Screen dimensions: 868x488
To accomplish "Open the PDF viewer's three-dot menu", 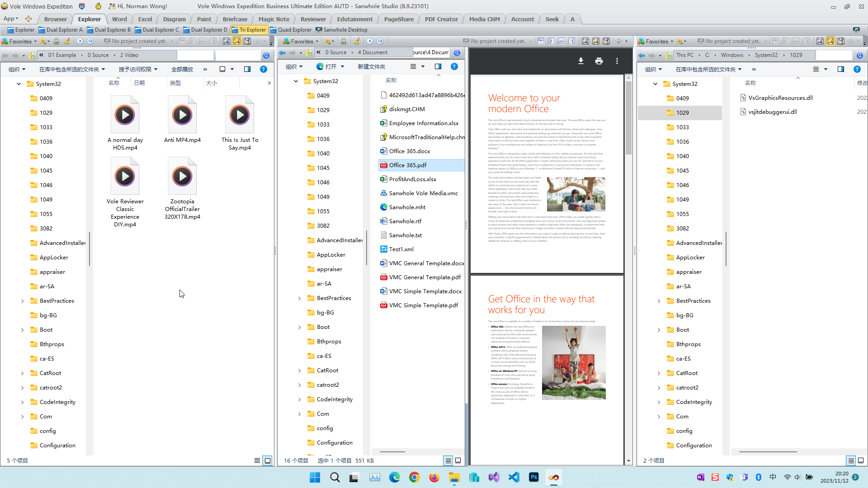I will tap(617, 61).
